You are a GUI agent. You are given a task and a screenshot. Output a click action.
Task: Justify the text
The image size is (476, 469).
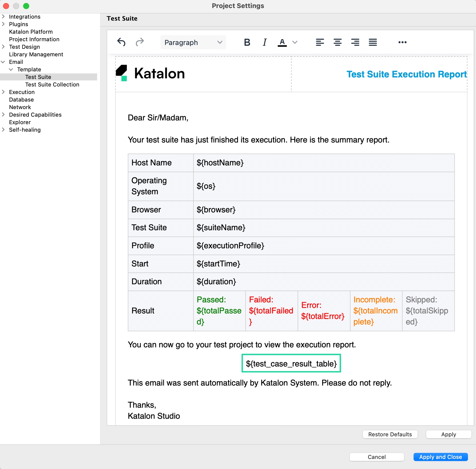pos(373,42)
